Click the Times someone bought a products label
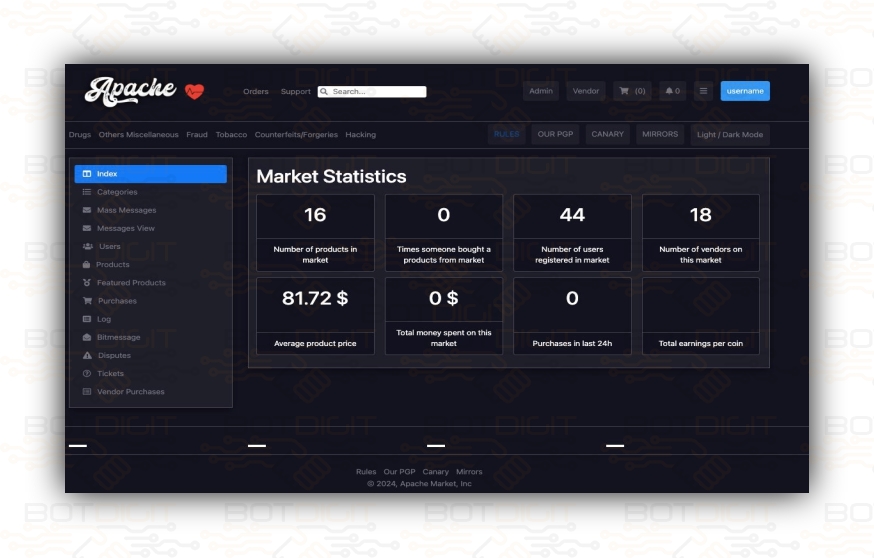 tap(444, 255)
